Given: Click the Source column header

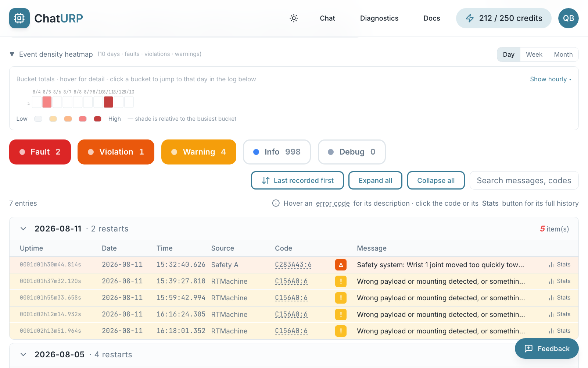Looking at the screenshot, I should 222,248.
